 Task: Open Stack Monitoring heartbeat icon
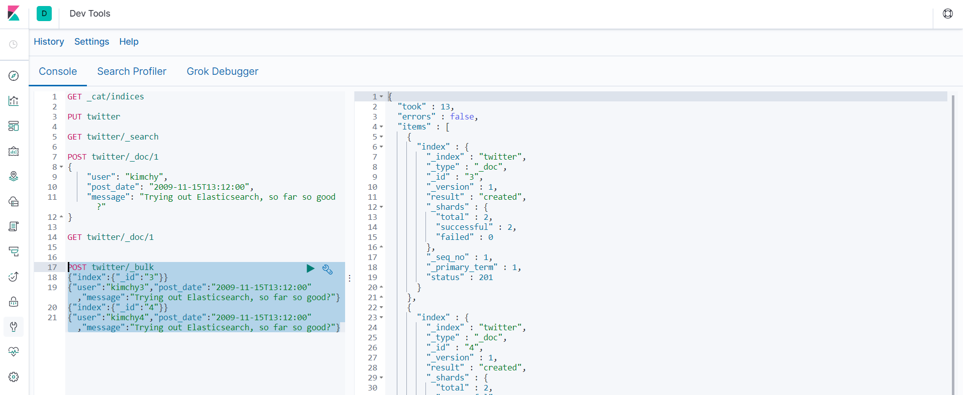(14, 352)
